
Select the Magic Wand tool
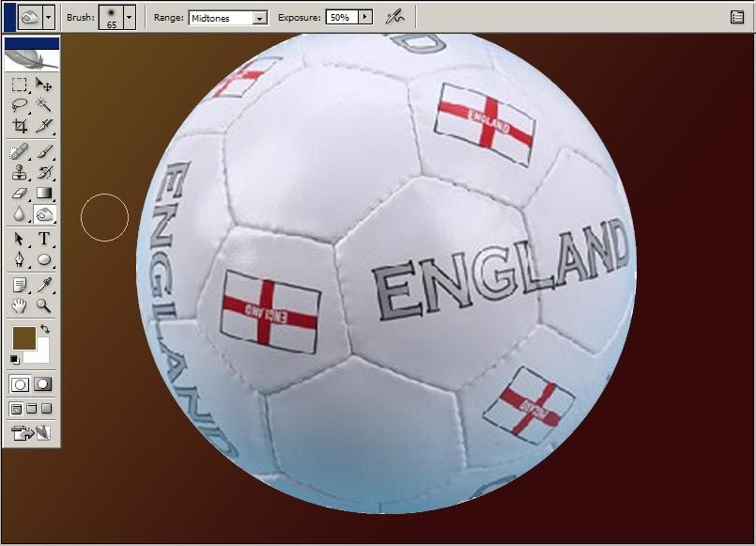(x=44, y=104)
